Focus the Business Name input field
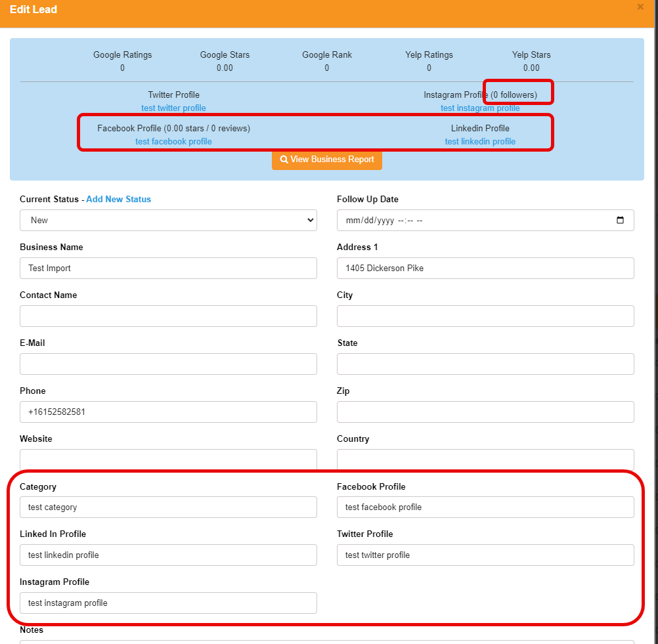 (x=168, y=268)
